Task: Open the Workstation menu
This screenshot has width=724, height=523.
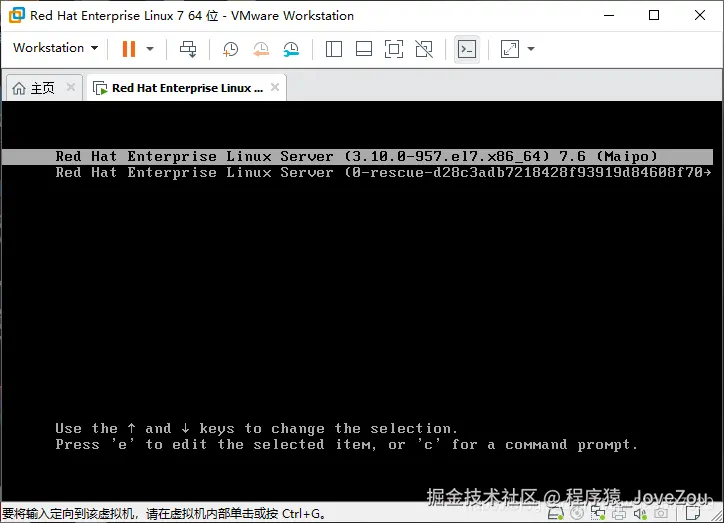Action: (55, 48)
